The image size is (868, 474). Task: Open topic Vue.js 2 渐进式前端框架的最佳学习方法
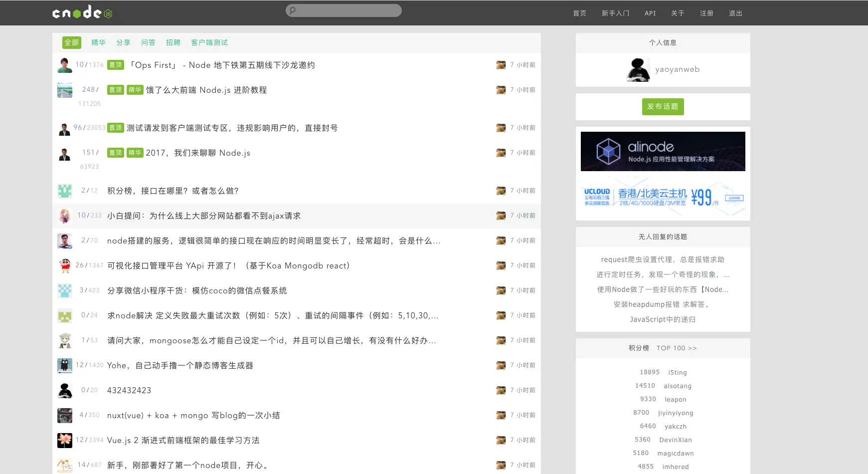[x=184, y=440]
